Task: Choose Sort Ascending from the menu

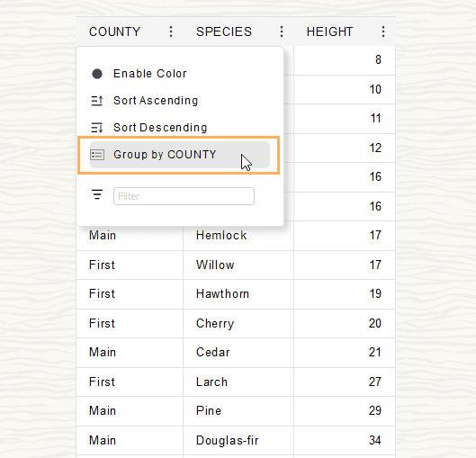Action: (180, 101)
